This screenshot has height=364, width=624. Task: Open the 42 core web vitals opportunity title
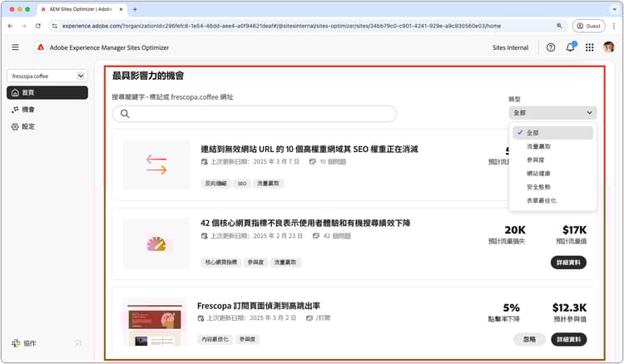pos(305,223)
